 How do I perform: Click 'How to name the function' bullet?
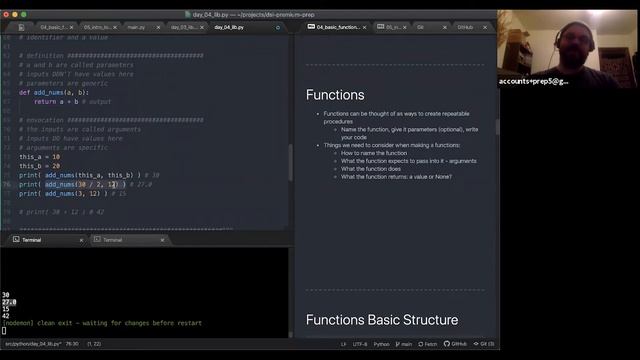[x=374, y=153]
